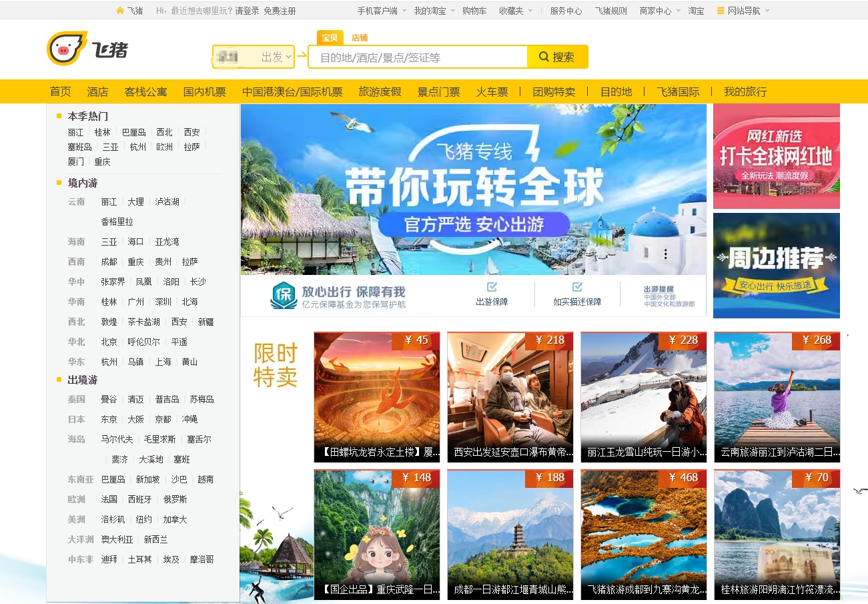Open the 国内机票 nav item
868x604 pixels.
pos(205,92)
